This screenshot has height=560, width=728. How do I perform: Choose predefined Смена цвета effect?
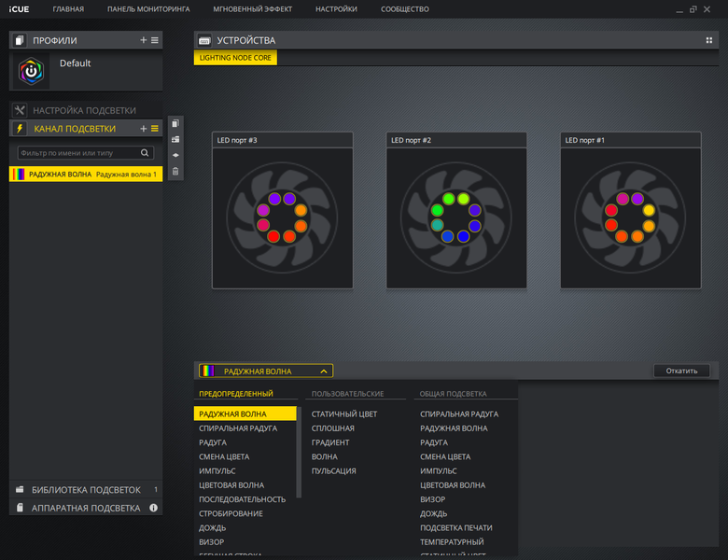224,457
